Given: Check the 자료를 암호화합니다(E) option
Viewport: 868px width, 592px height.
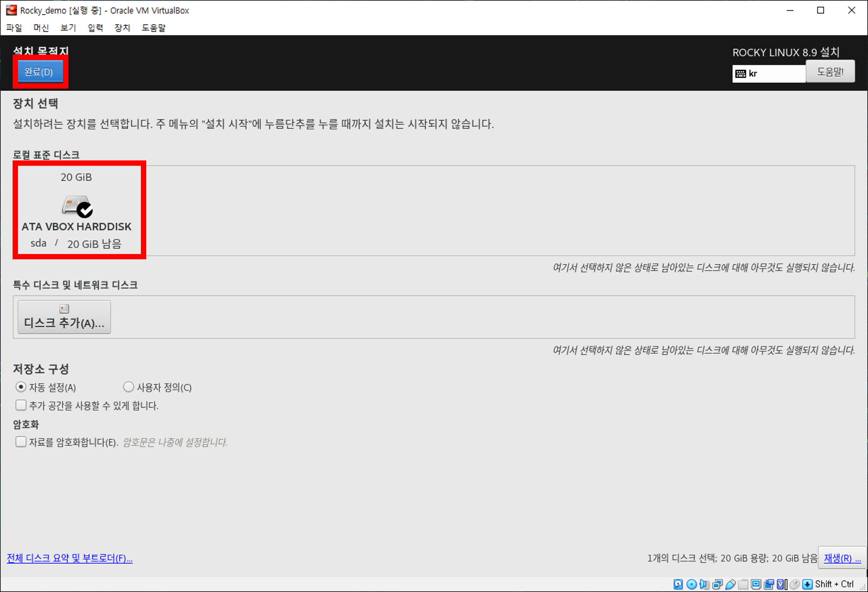Looking at the screenshot, I should click(x=21, y=442).
